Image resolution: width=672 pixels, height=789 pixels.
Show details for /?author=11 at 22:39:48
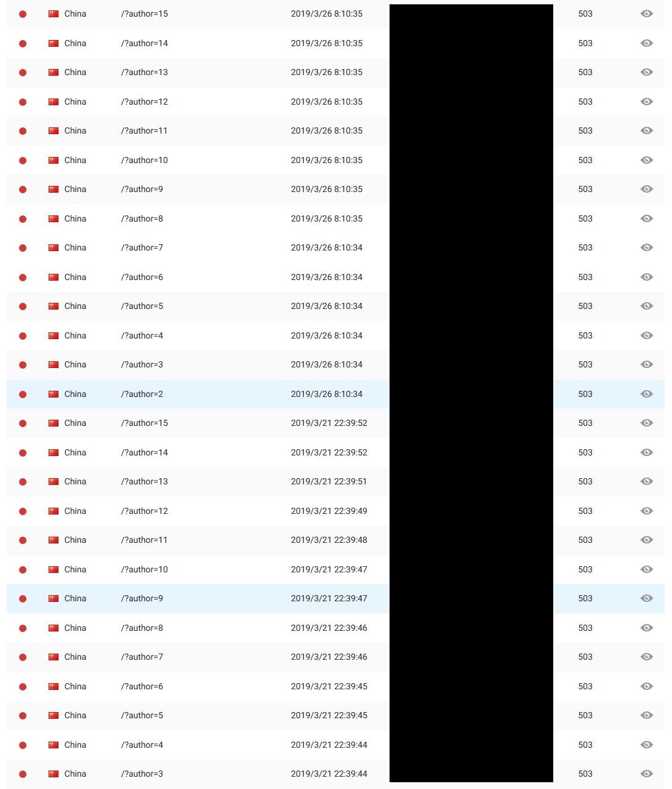[646, 540]
